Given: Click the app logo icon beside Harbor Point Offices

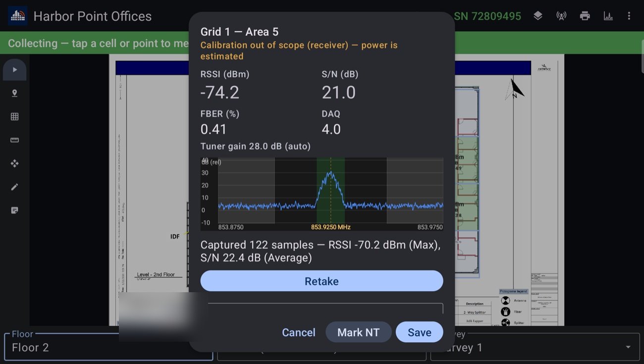Looking at the screenshot, I should pos(18,16).
